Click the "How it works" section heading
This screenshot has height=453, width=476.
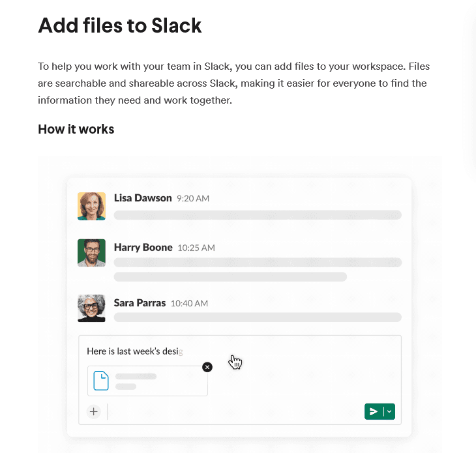click(76, 129)
